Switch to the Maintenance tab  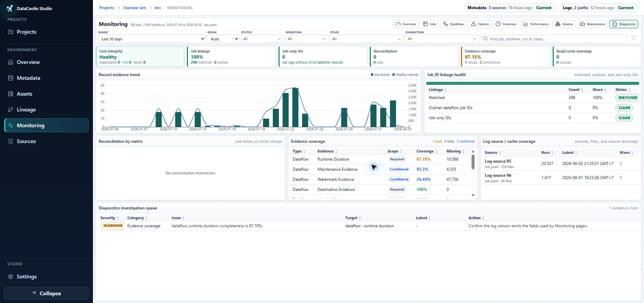592,24
